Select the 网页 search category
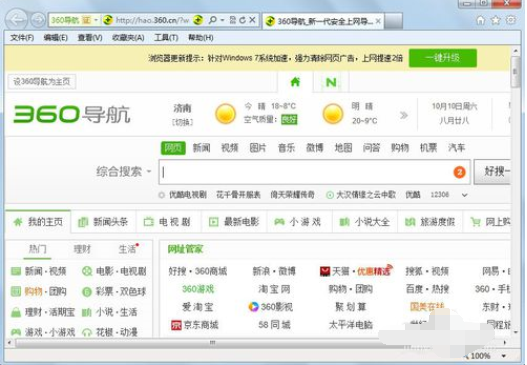The width and height of the screenshot is (527, 365). pyautogui.click(x=173, y=148)
